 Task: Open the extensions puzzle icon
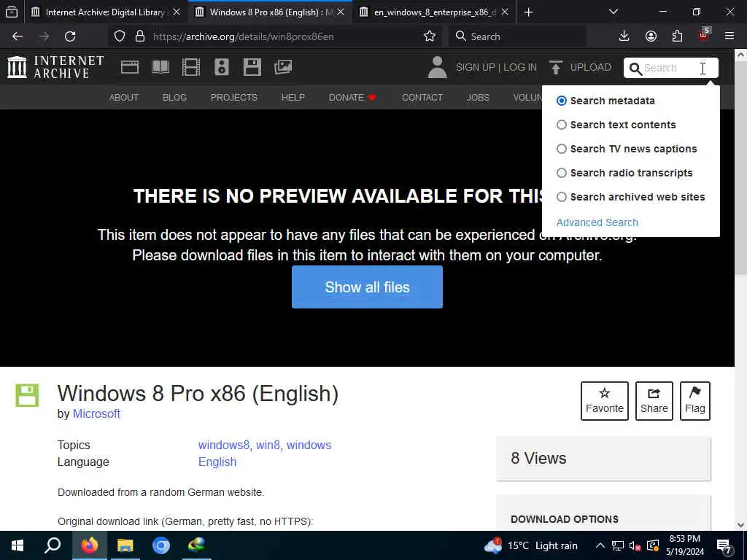pyautogui.click(x=677, y=36)
